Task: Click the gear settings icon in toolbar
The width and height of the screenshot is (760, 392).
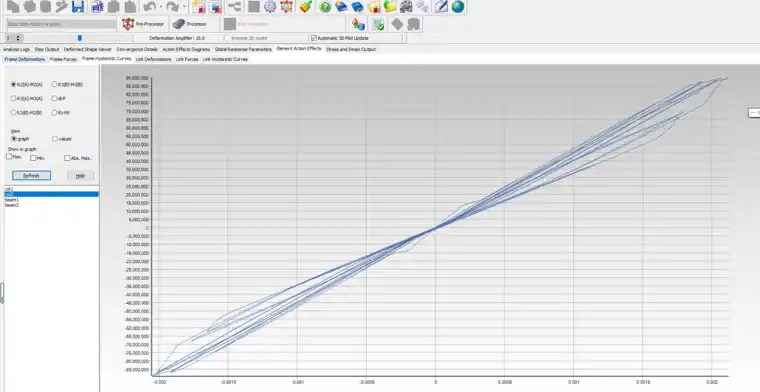Action: tap(270, 6)
